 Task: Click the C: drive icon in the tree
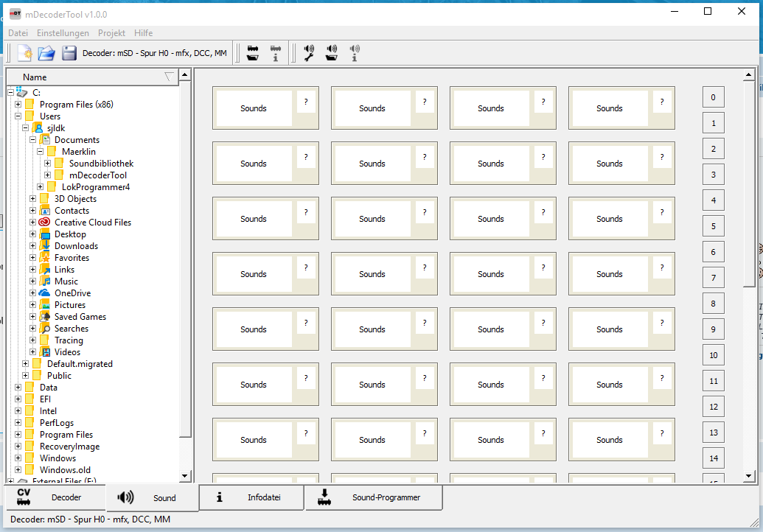pos(21,92)
